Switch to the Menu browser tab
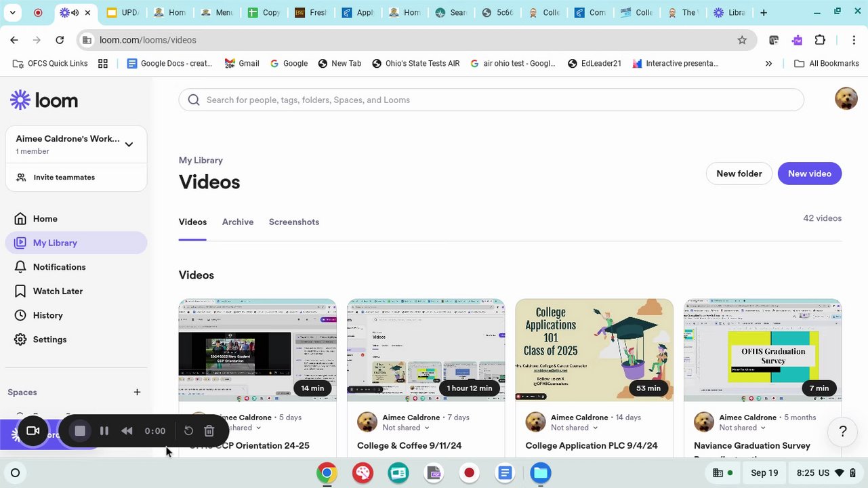Screen dimensions: 868x488 tap(216, 12)
